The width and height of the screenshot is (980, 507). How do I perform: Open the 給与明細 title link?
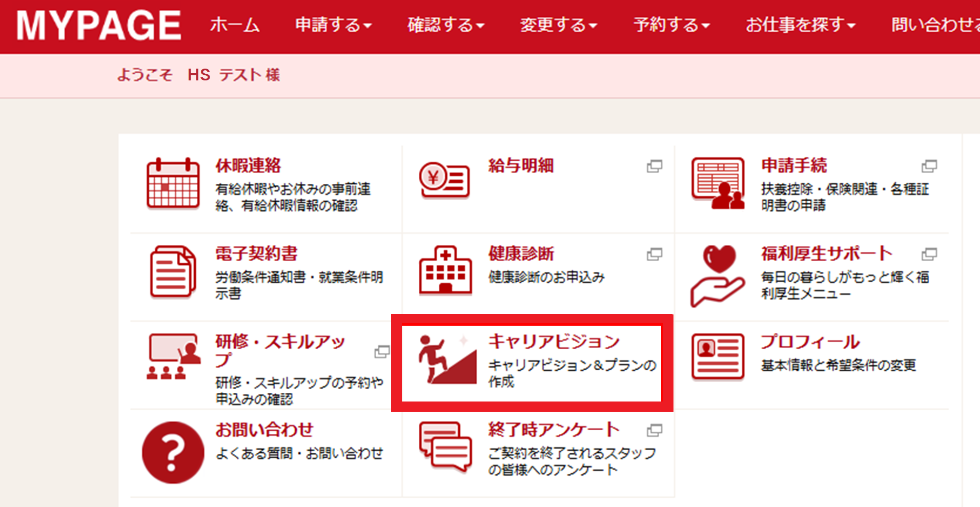[521, 166]
